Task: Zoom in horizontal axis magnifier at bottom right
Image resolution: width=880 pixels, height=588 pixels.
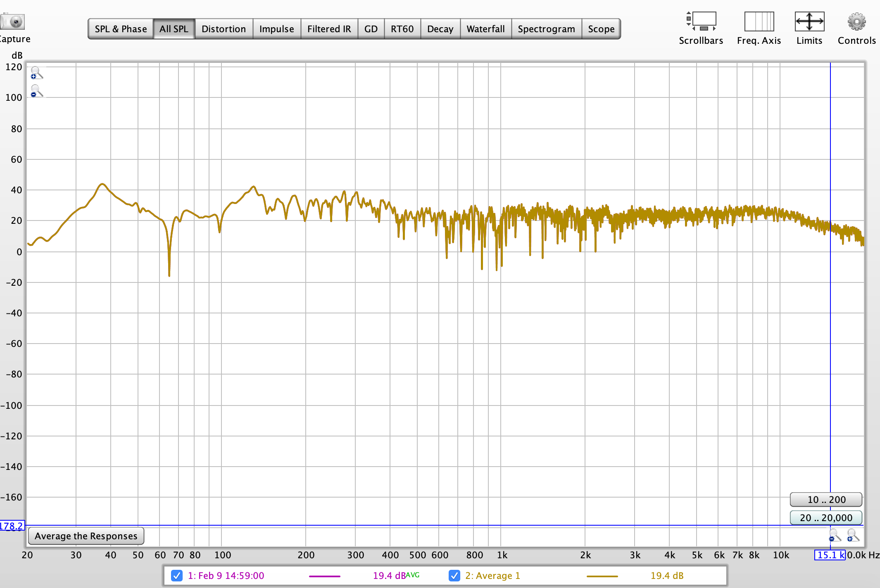Action: [x=853, y=535]
